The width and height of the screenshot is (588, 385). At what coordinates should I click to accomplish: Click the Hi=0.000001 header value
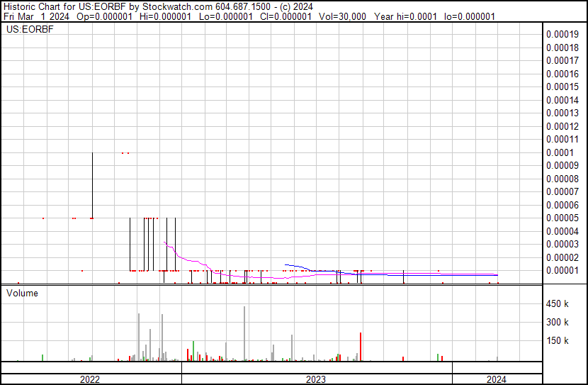point(165,16)
